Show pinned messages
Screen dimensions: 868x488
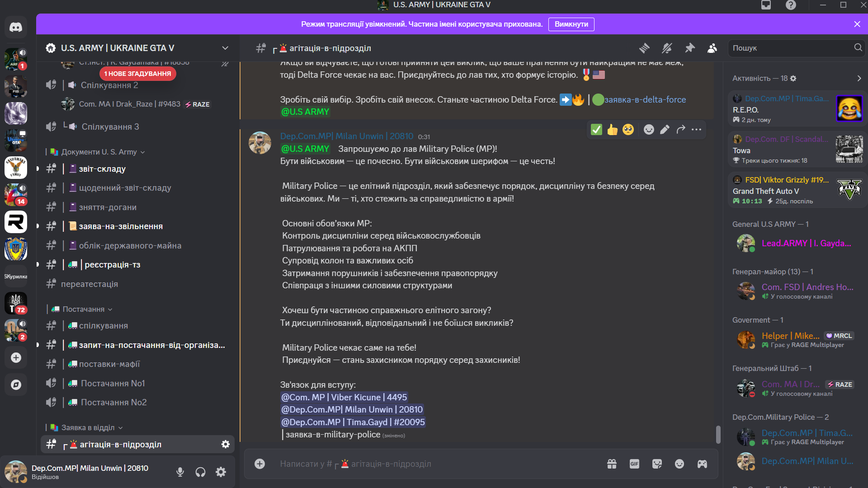(x=689, y=48)
